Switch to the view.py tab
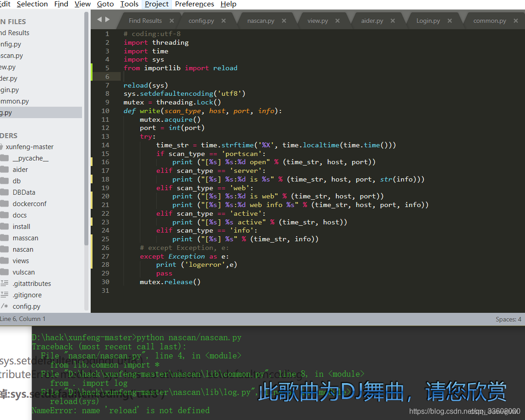The image size is (525, 420). coord(318,21)
